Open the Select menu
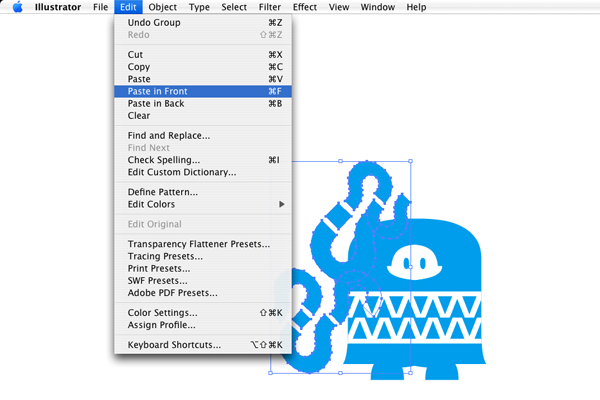 point(234,7)
